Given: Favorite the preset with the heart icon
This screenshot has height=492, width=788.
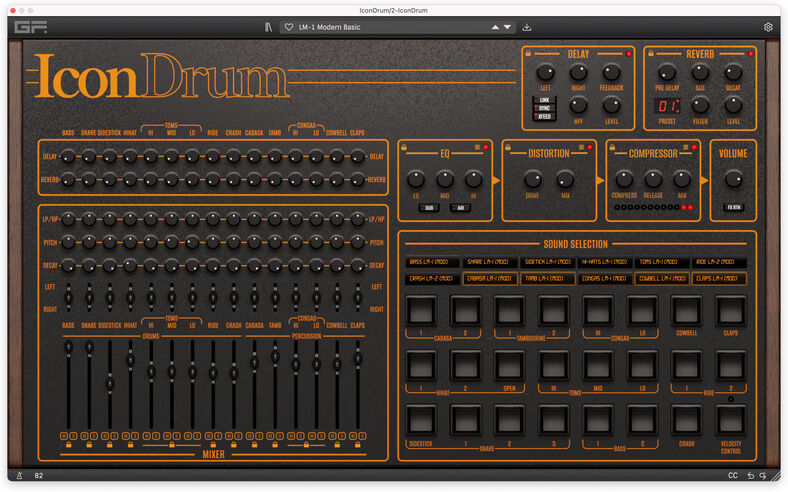Looking at the screenshot, I should (289, 27).
